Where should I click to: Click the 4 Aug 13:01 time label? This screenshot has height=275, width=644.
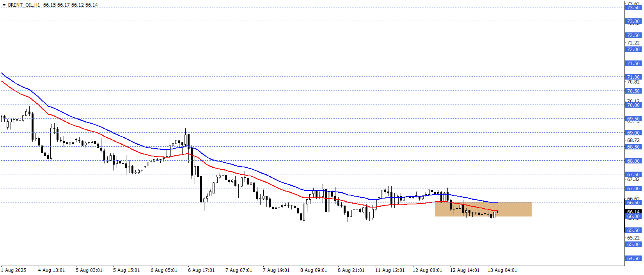(51, 270)
